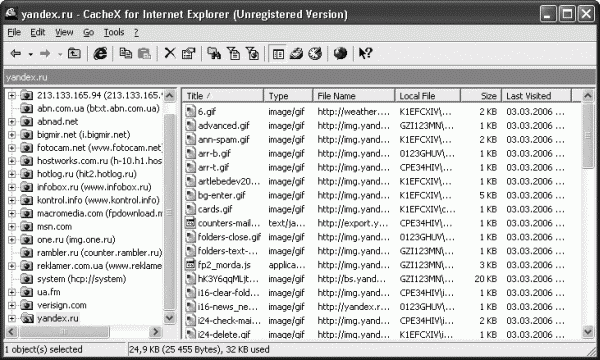Screen dimensions: 600x360
Task: Open the ? help menu
Action: tap(136, 33)
